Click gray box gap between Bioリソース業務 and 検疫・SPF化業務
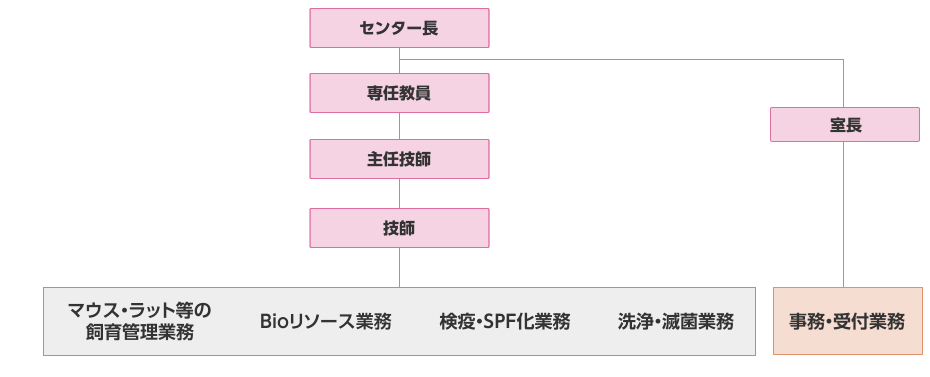This screenshot has width=930, height=377. point(416,321)
